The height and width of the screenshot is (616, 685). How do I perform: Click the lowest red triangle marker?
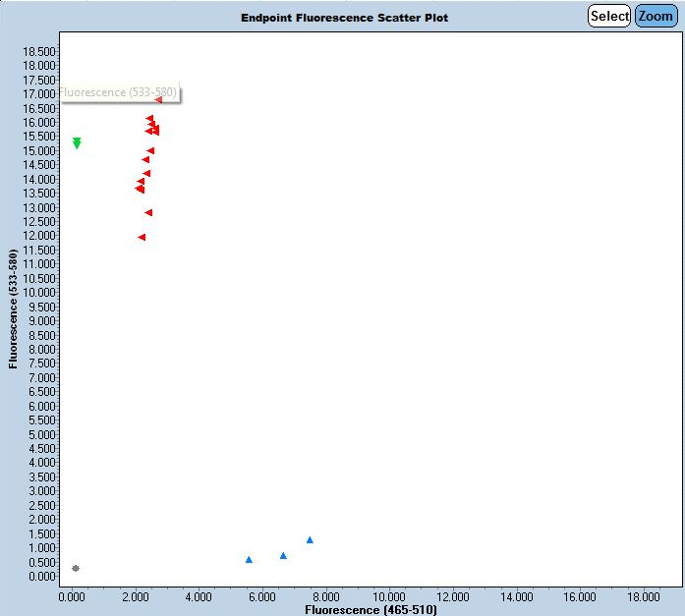[142, 237]
